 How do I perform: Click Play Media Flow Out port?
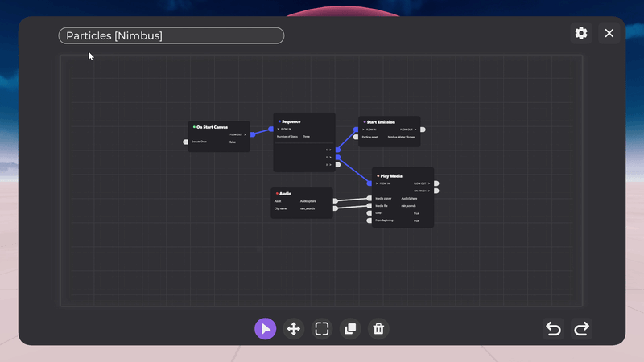click(x=436, y=183)
